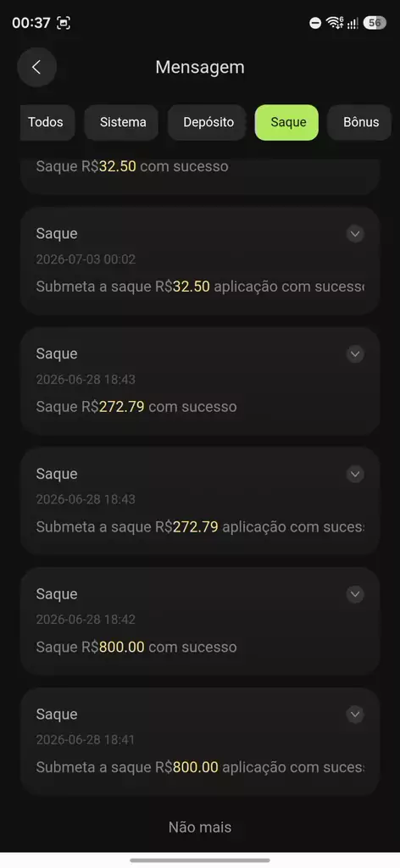
Task: Tap the bottom home gesture bar
Action: click(200, 860)
